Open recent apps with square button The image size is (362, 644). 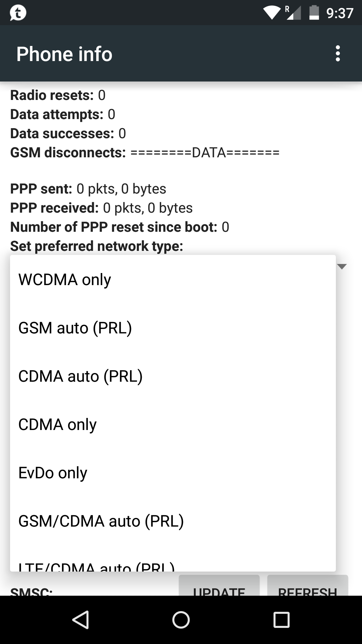pyautogui.click(x=281, y=620)
